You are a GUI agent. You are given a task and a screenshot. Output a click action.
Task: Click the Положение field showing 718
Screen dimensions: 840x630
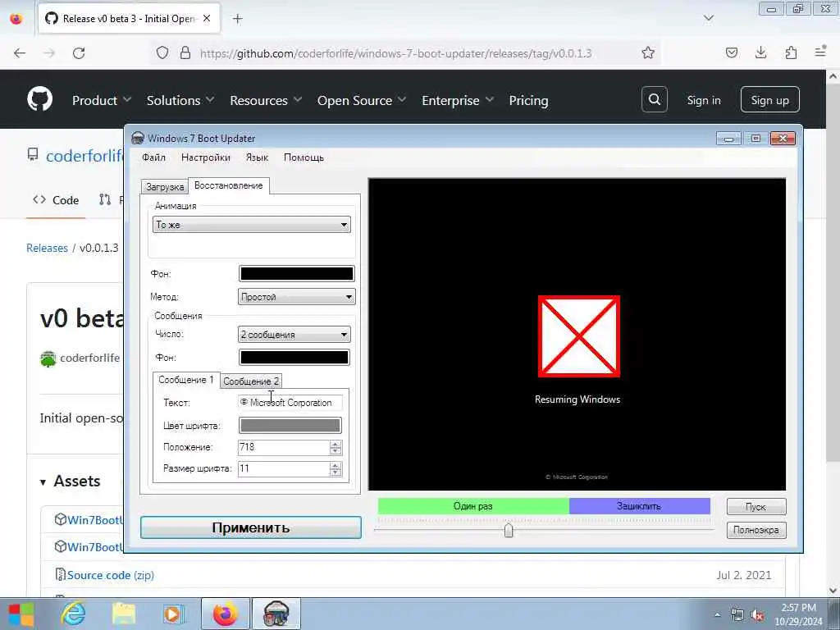283,447
